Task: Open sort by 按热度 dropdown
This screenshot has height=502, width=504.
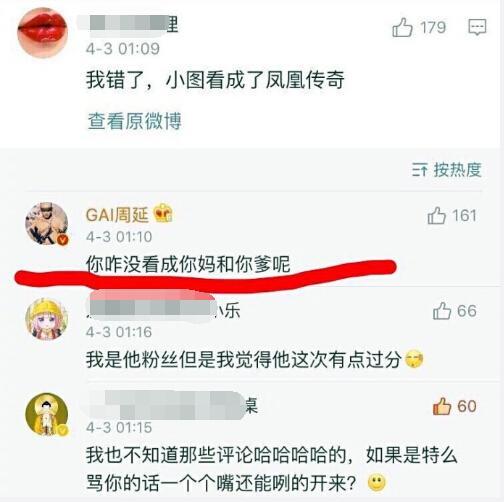Action: point(447,170)
